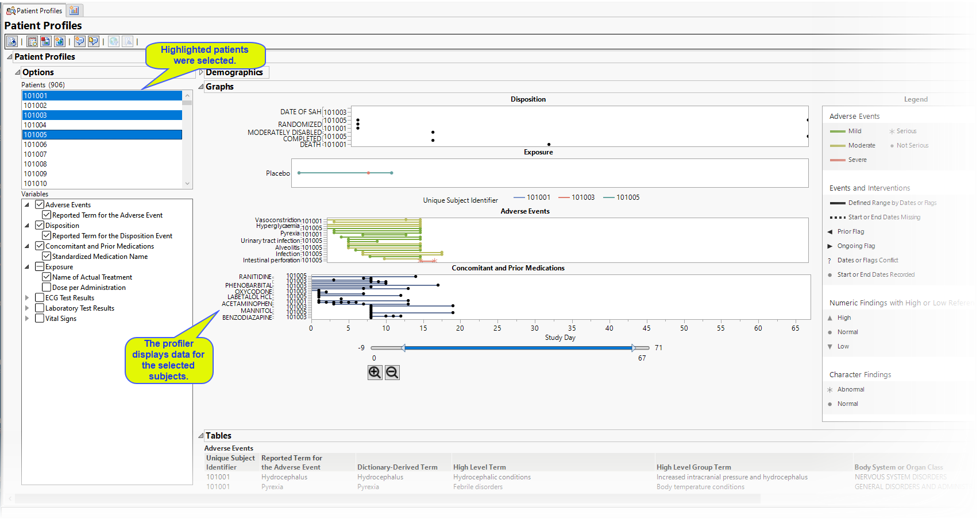Click the new speech bubble note icon
The width and height of the screenshot is (980, 523).
(79, 41)
